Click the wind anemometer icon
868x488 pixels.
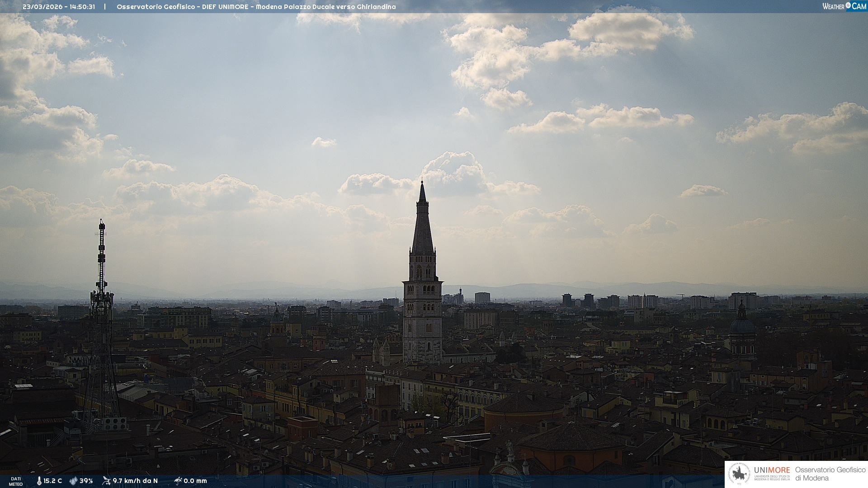coord(106,481)
